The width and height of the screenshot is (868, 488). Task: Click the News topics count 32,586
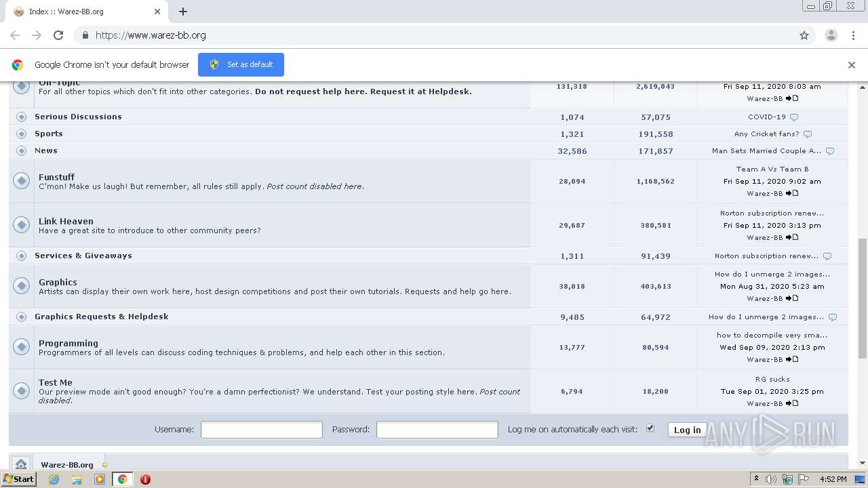pos(572,151)
